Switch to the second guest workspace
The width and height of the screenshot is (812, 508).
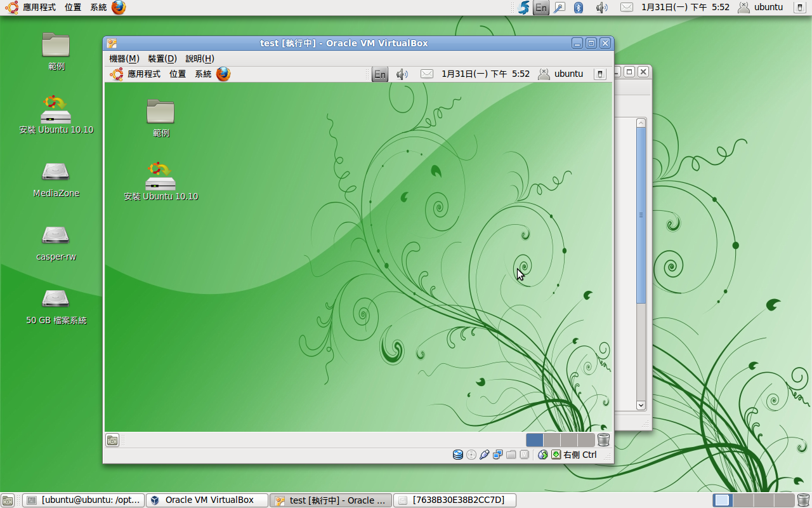coord(552,440)
